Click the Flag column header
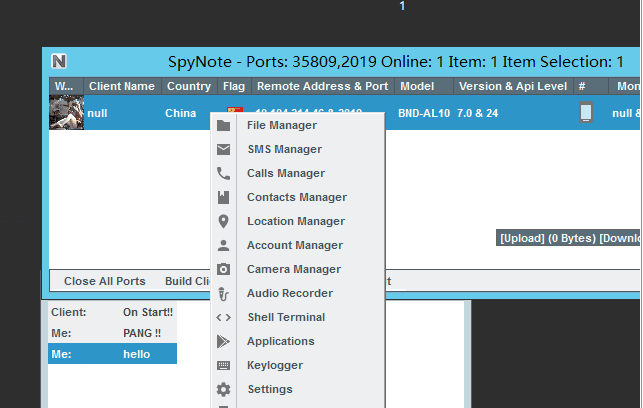This screenshot has width=643, height=408. (x=234, y=86)
